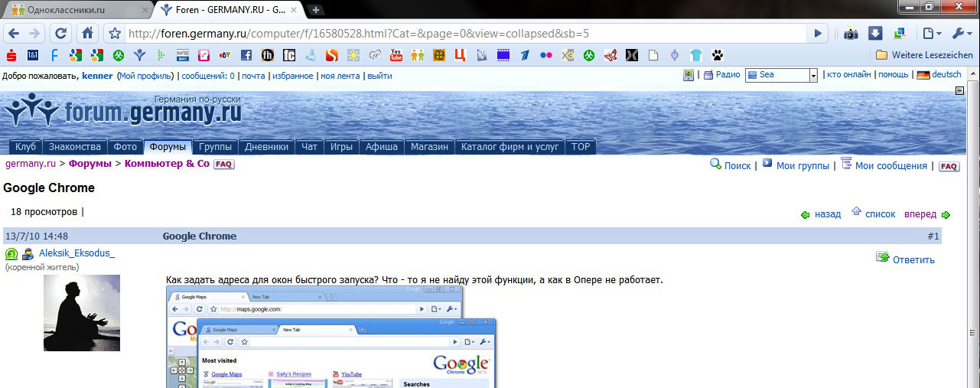This screenshot has width=980, height=388.
Task: Click the green online status icon near Aleksik_Eksodus_
Action: [11, 254]
